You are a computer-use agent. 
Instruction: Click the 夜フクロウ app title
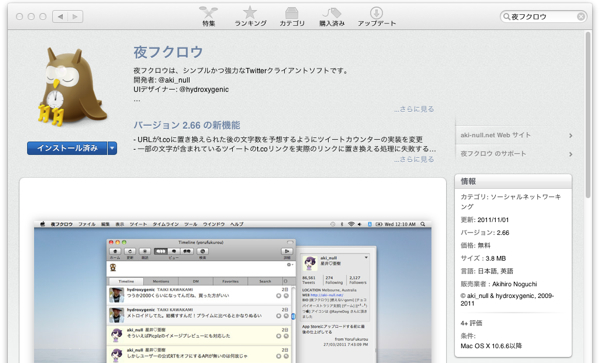(x=168, y=52)
